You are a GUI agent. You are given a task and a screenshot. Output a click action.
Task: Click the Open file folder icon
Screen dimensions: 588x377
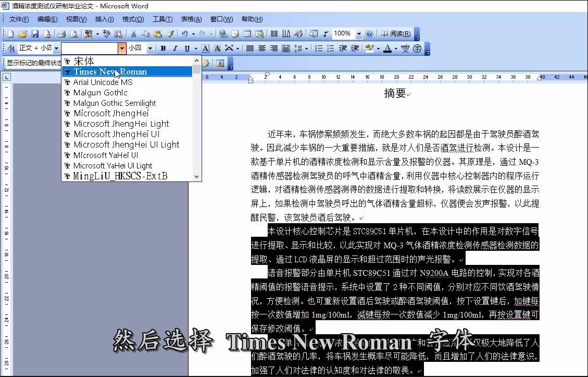pos(23,34)
